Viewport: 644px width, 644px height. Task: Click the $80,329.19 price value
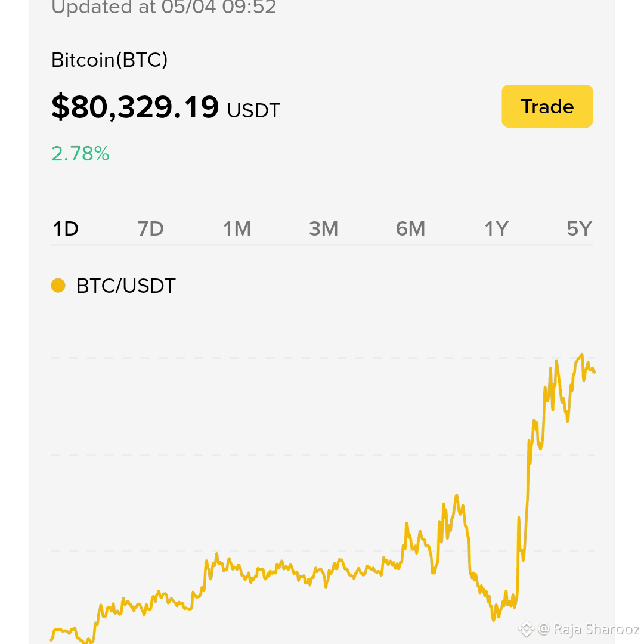(x=135, y=107)
